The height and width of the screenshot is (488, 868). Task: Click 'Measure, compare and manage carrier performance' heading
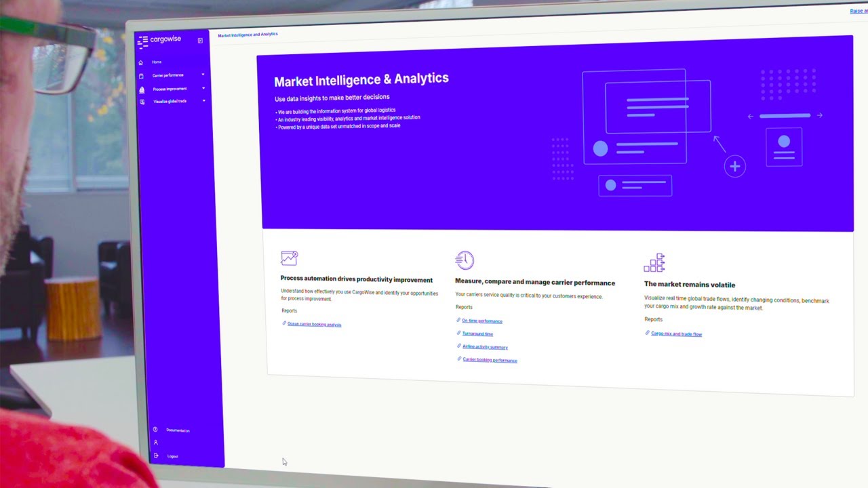pyautogui.click(x=535, y=282)
